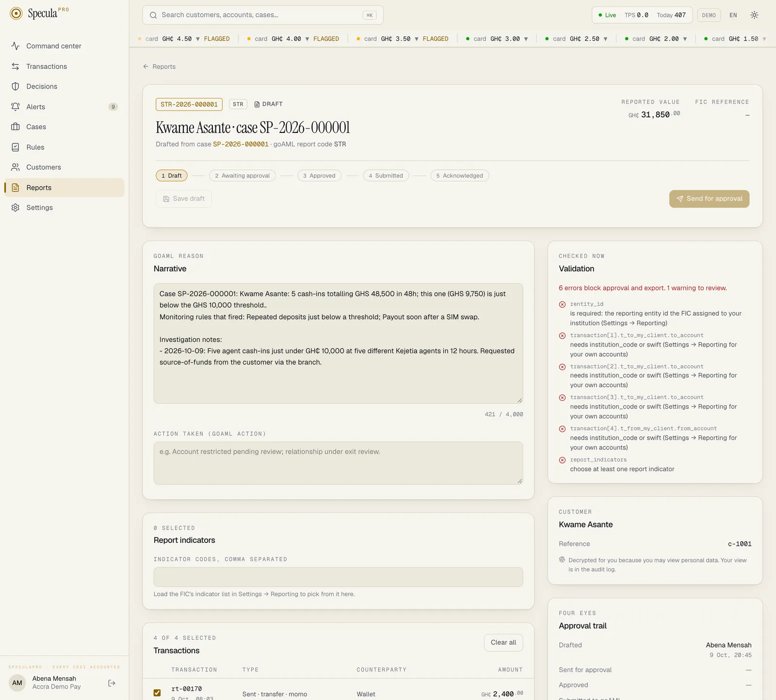
Task: Switch language with EN button
Action: 733,15
